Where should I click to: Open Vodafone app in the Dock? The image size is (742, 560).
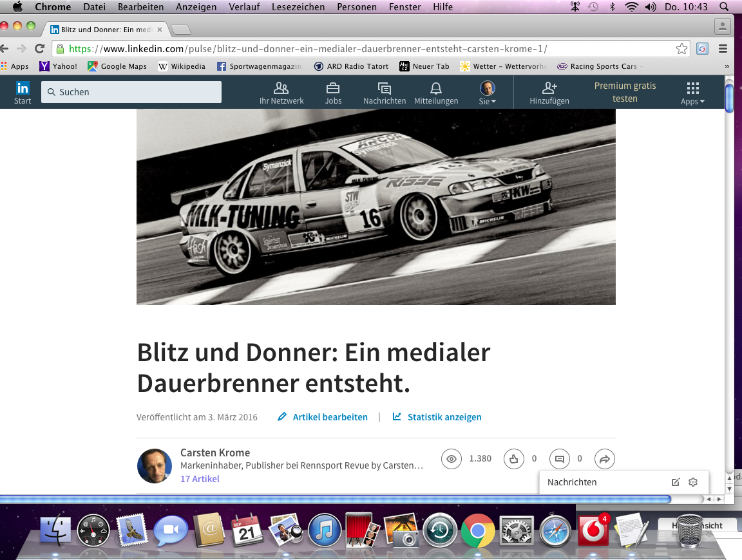click(593, 530)
